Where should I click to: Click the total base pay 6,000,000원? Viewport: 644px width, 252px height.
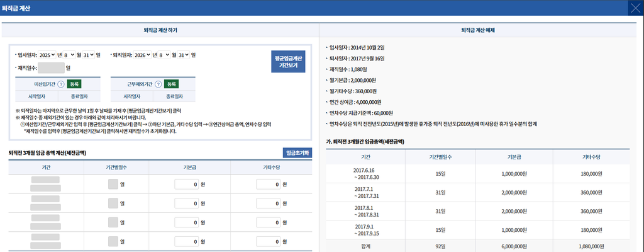(x=514, y=246)
